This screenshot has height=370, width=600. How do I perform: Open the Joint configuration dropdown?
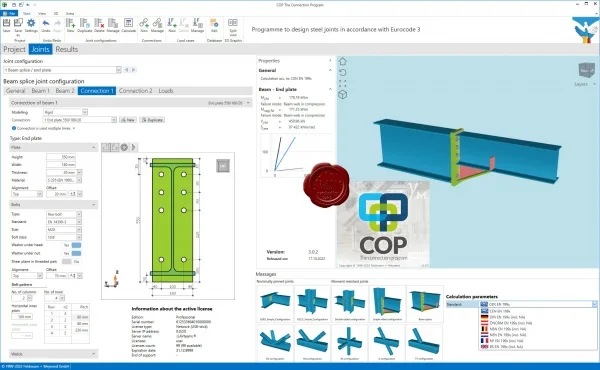tap(62, 70)
